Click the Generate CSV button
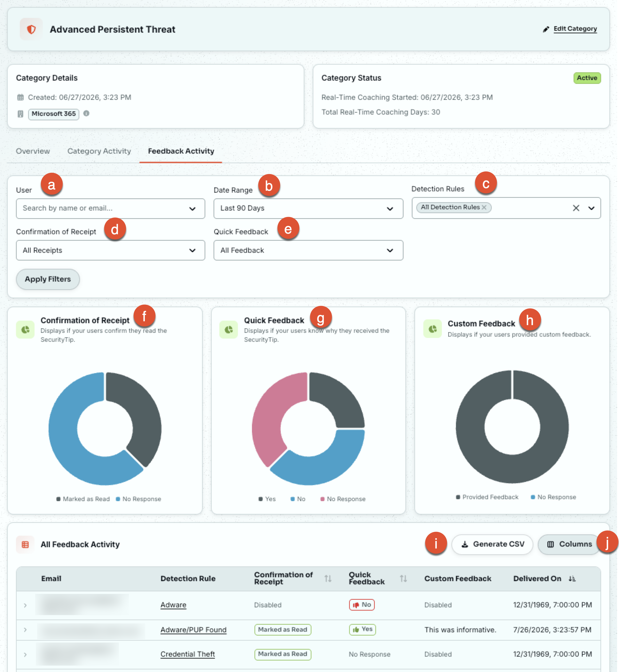The width and height of the screenshot is (619, 672). coord(492,544)
